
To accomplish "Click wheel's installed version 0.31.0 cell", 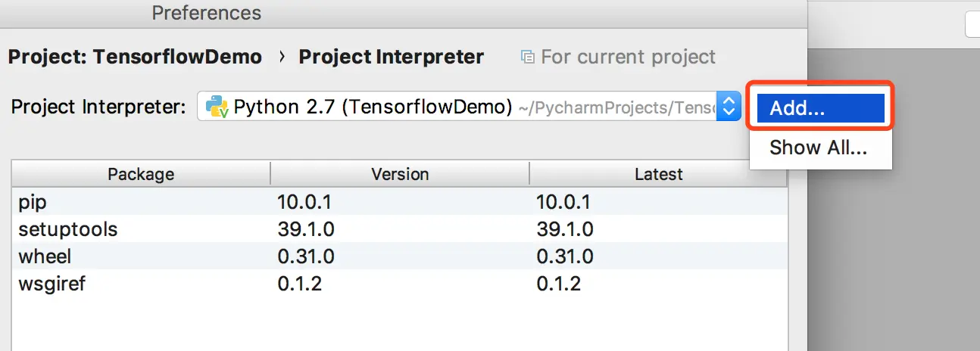I will tap(304, 256).
